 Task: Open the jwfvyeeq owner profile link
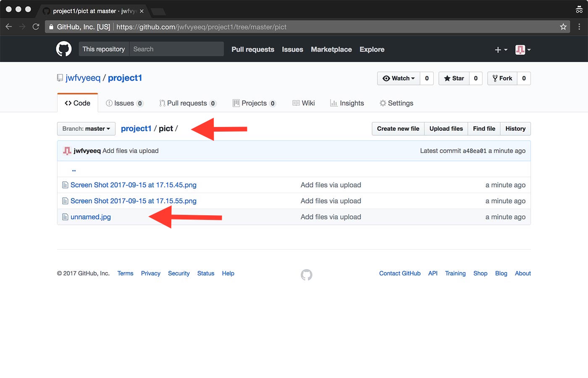click(83, 78)
